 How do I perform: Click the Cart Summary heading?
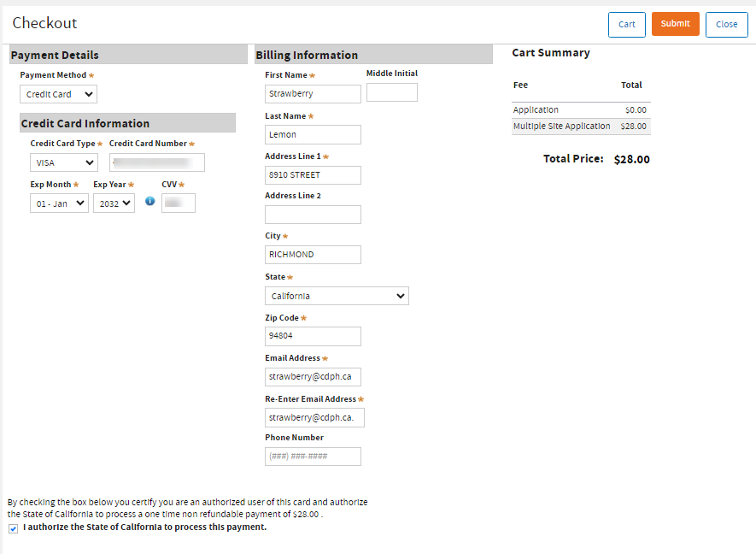coord(551,53)
